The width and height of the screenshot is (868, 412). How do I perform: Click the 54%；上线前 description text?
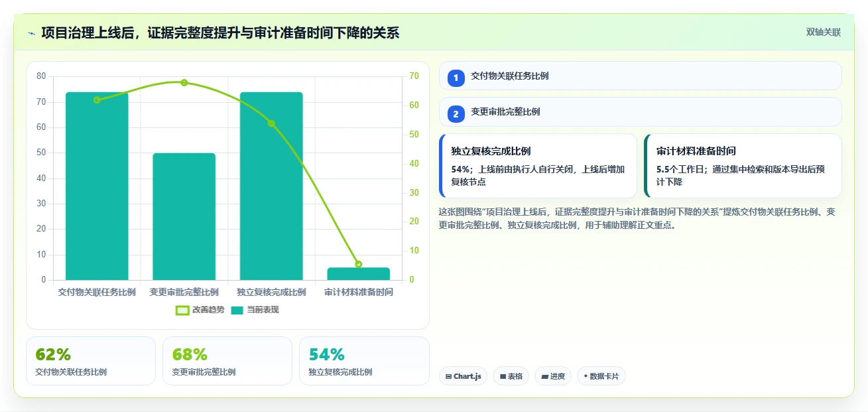click(538, 175)
